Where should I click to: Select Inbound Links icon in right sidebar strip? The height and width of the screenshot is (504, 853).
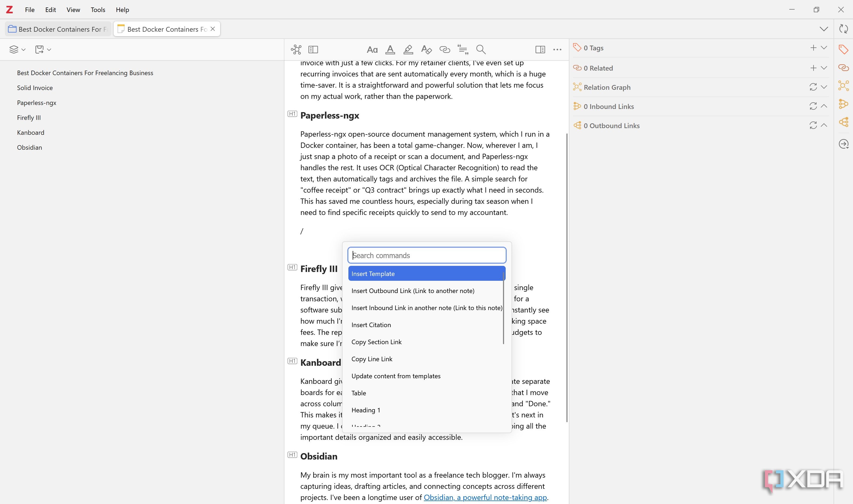coord(843,104)
